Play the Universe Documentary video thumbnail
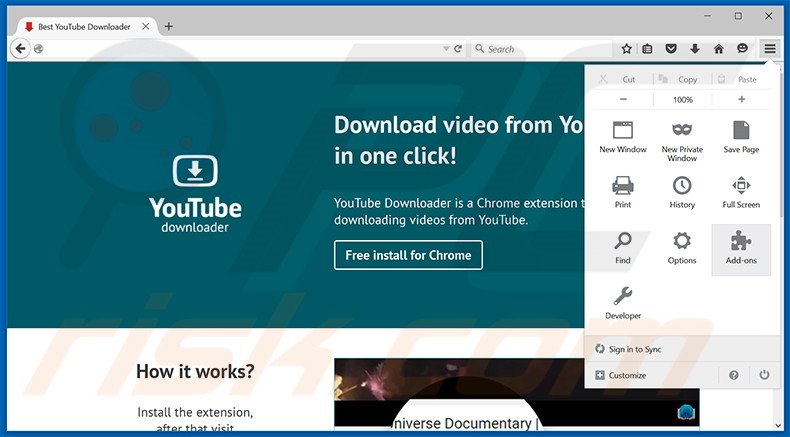This screenshot has width=790, height=437. coord(516,393)
